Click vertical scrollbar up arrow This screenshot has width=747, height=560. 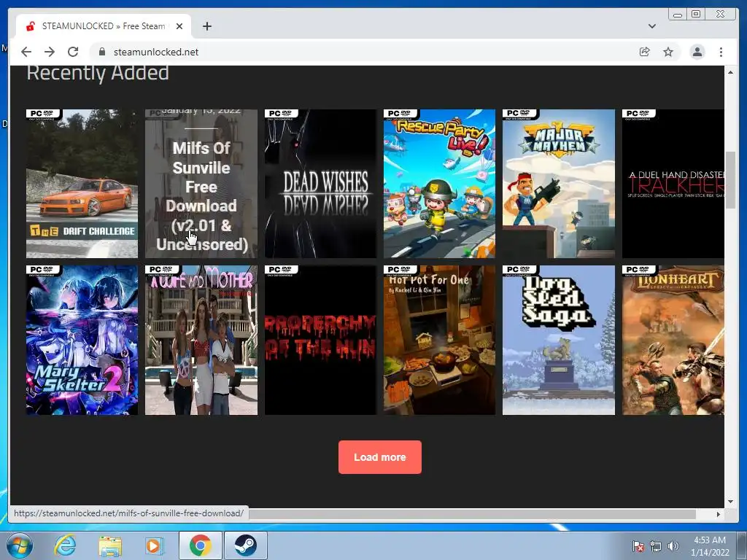click(730, 72)
